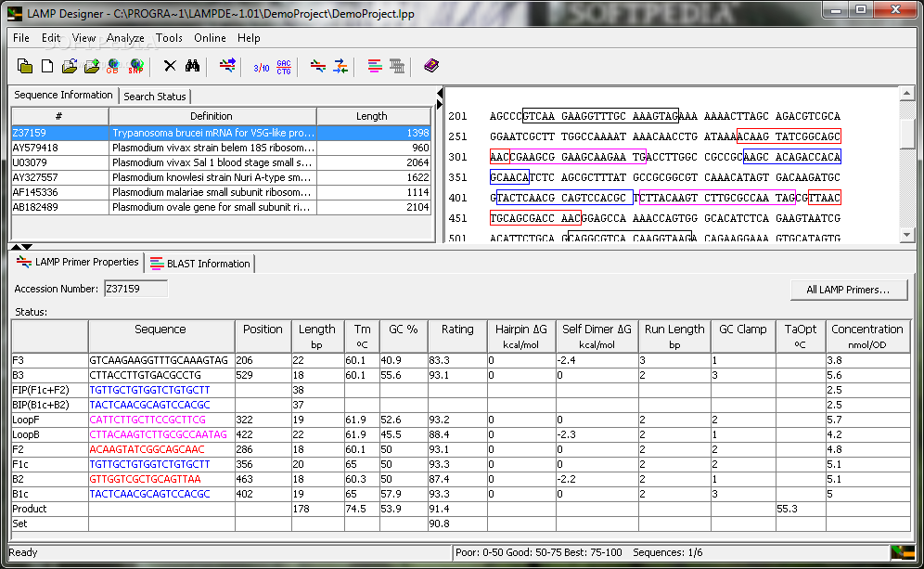Open the File menu
This screenshot has height=569, width=924.
click(21, 38)
